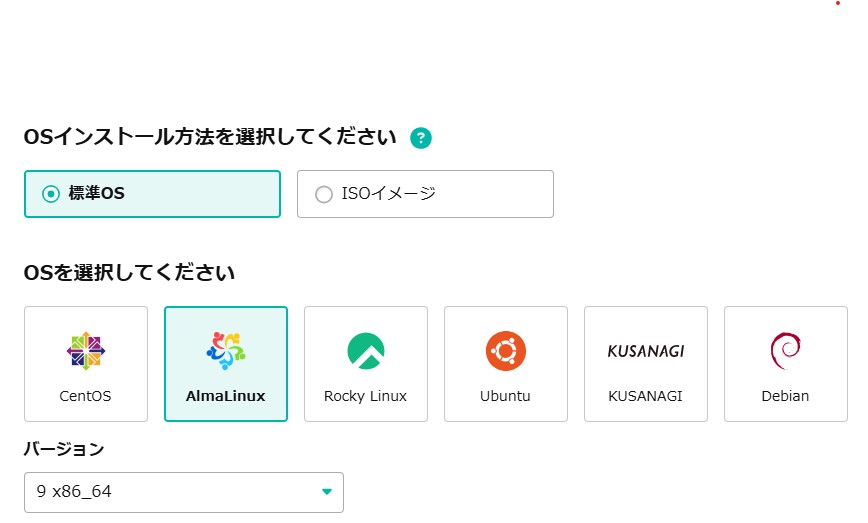Click the version dropdown arrow
The image size is (868, 523).
(326, 492)
